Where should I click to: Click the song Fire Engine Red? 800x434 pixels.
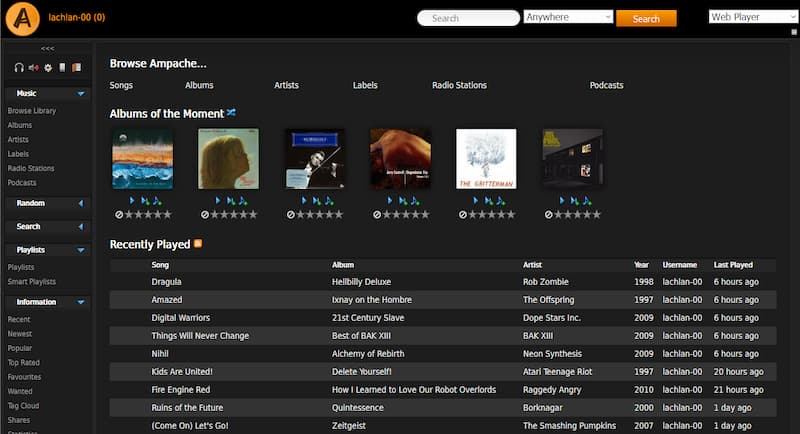point(181,390)
